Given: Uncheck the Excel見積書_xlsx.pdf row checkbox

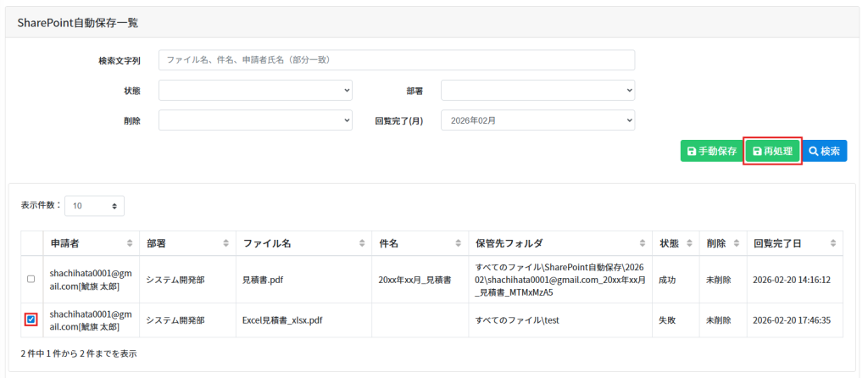Looking at the screenshot, I should [x=31, y=320].
